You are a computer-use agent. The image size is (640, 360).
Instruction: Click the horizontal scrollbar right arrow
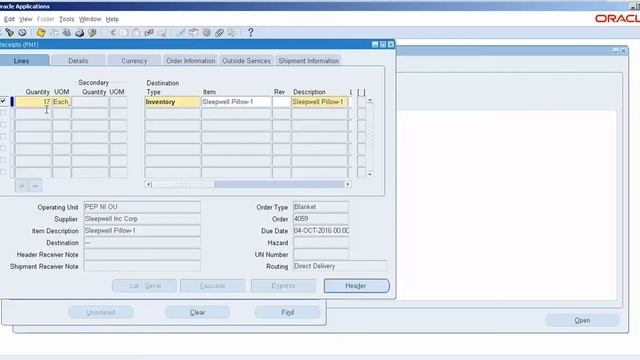[348, 184]
